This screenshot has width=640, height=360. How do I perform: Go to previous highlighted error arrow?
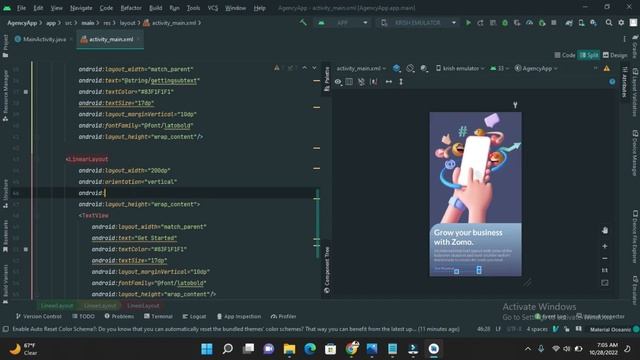[304, 68]
